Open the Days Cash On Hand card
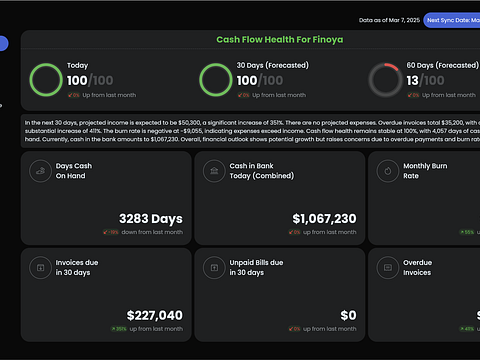 click(x=106, y=198)
